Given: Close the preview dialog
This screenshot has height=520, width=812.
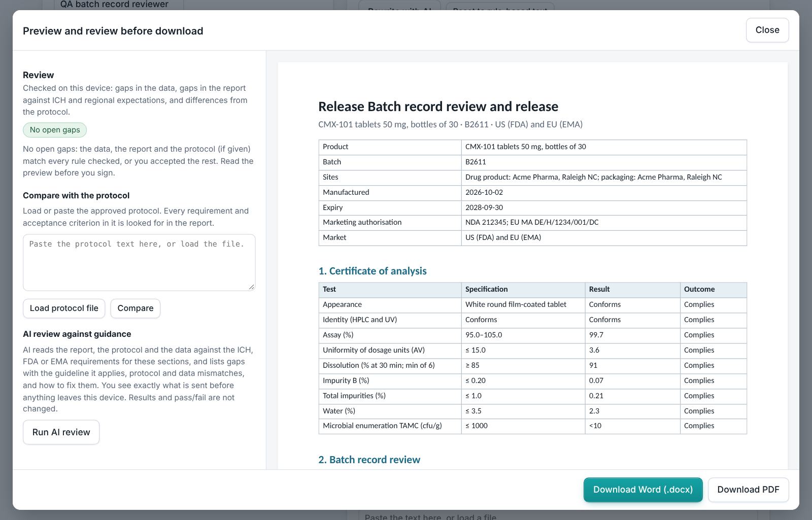Looking at the screenshot, I should click(x=767, y=30).
